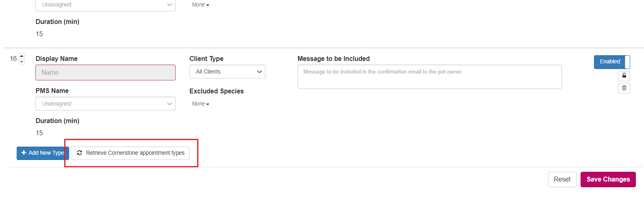Viewport: 644px width, 199px height.
Task: Expand the top None excluded species dropdown
Action: [x=200, y=5]
